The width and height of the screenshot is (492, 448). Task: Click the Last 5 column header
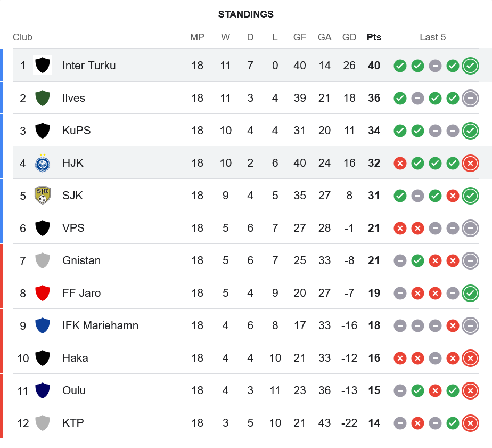tap(432, 37)
